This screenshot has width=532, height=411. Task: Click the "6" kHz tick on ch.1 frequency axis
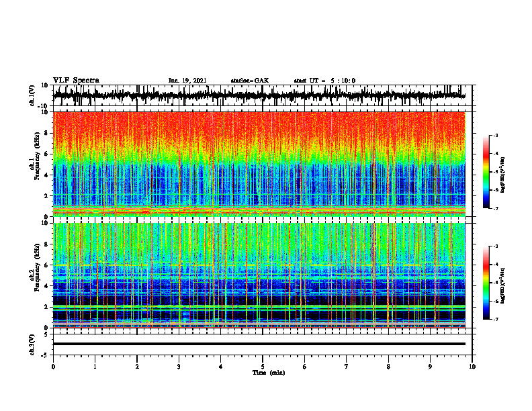pos(46,154)
